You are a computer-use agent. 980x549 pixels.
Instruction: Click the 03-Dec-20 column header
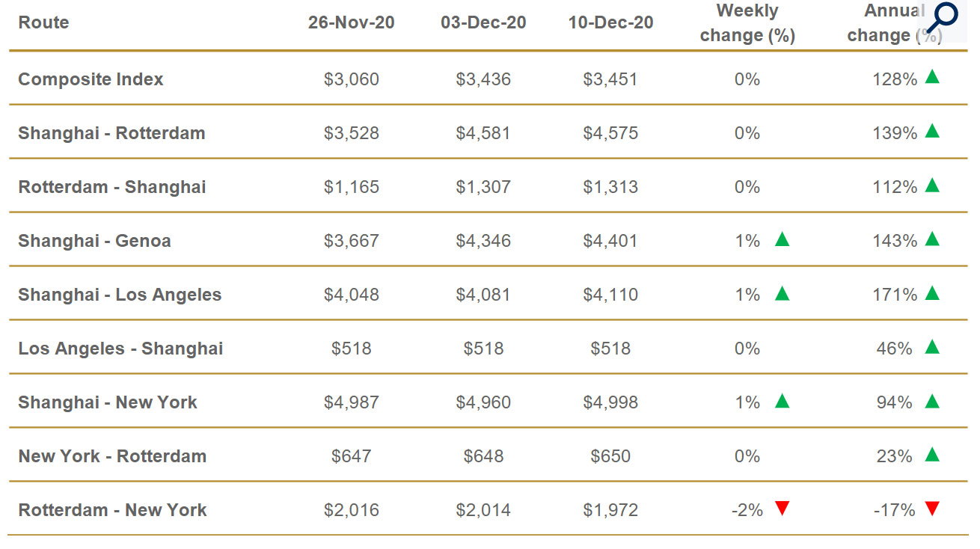pyautogui.click(x=483, y=22)
